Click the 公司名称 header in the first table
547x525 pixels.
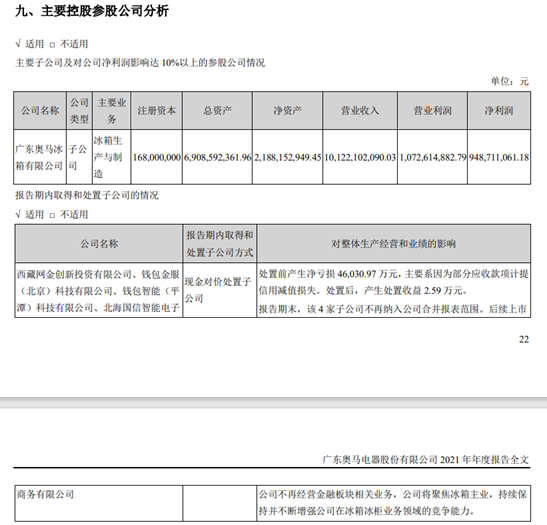(x=40, y=111)
